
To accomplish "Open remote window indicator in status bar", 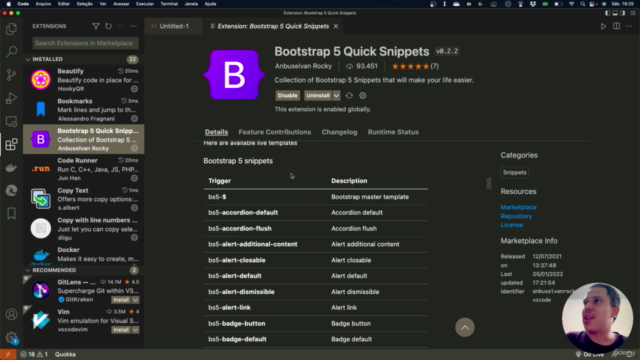I will point(8,354).
